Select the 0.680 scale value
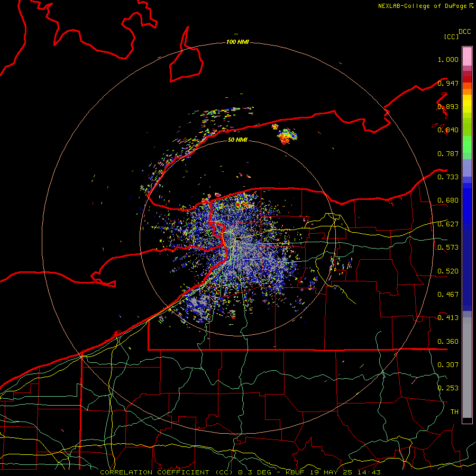 click(x=448, y=200)
